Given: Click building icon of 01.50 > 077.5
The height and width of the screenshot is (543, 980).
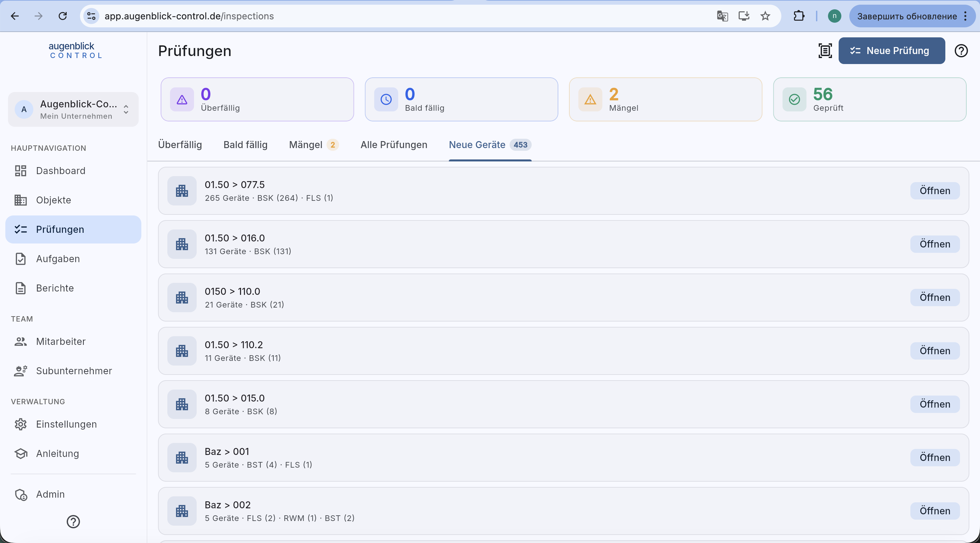Looking at the screenshot, I should tap(182, 190).
